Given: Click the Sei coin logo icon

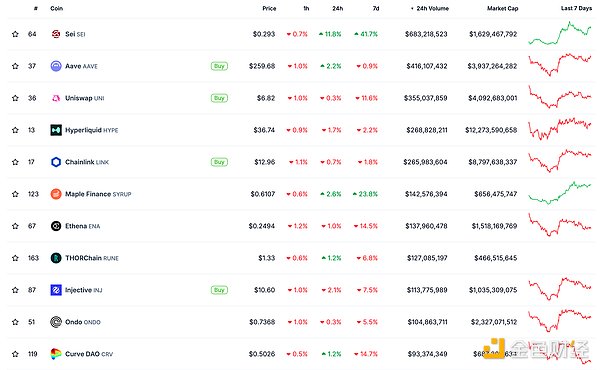Looking at the screenshot, I should pos(56,34).
